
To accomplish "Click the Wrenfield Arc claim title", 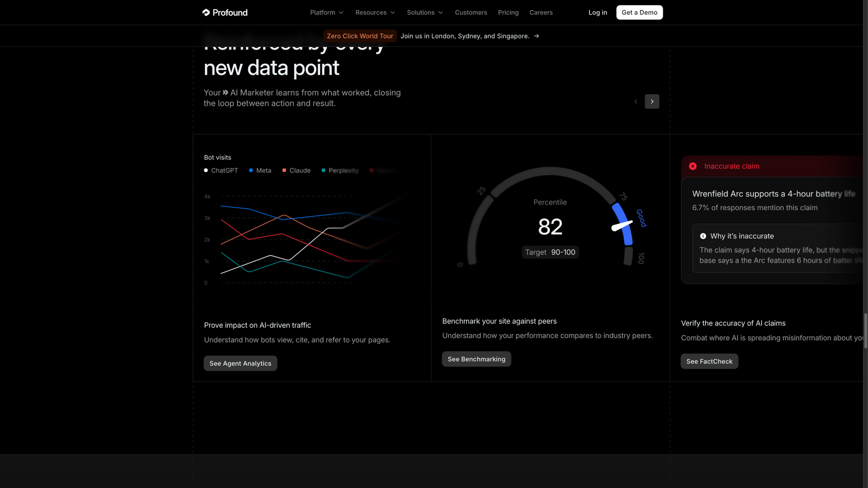I will pyautogui.click(x=774, y=193).
